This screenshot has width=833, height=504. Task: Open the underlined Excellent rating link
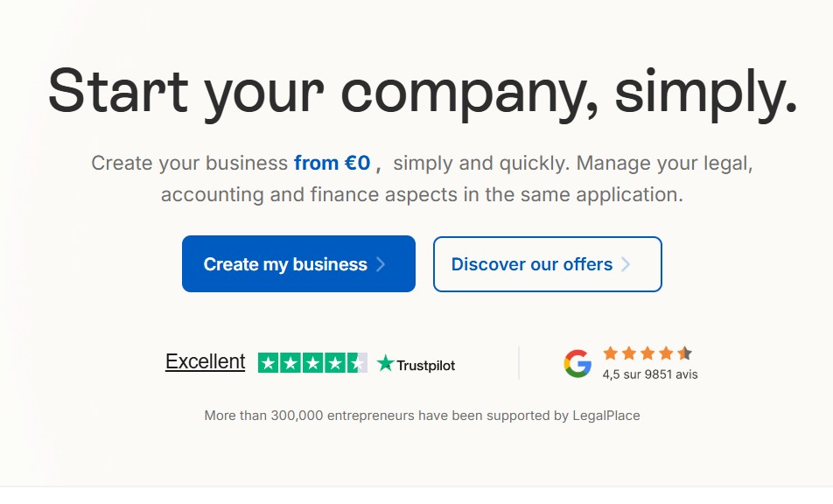tap(205, 361)
